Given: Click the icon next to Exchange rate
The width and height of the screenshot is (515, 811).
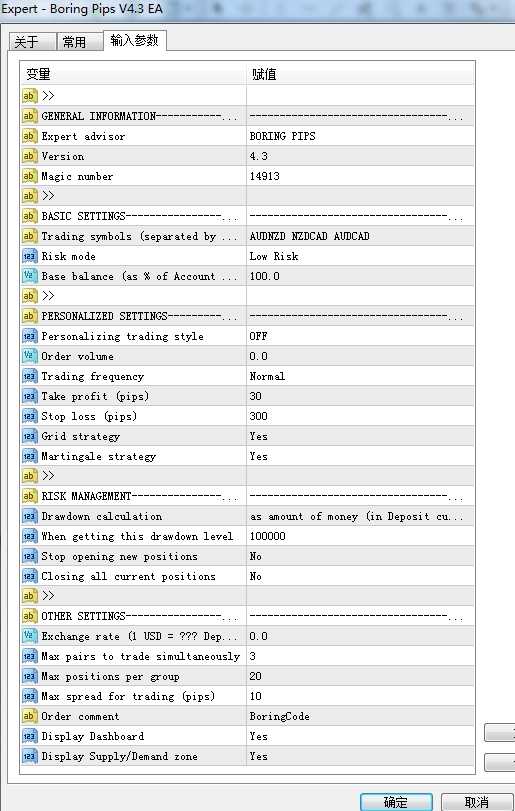Looking at the screenshot, I should point(29,636).
